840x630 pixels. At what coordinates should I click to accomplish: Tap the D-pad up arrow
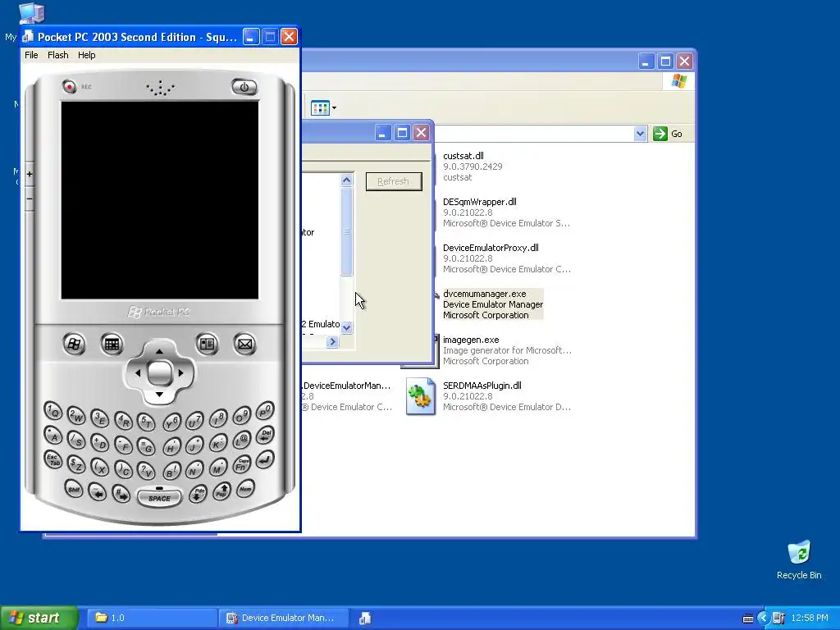[x=159, y=351]
